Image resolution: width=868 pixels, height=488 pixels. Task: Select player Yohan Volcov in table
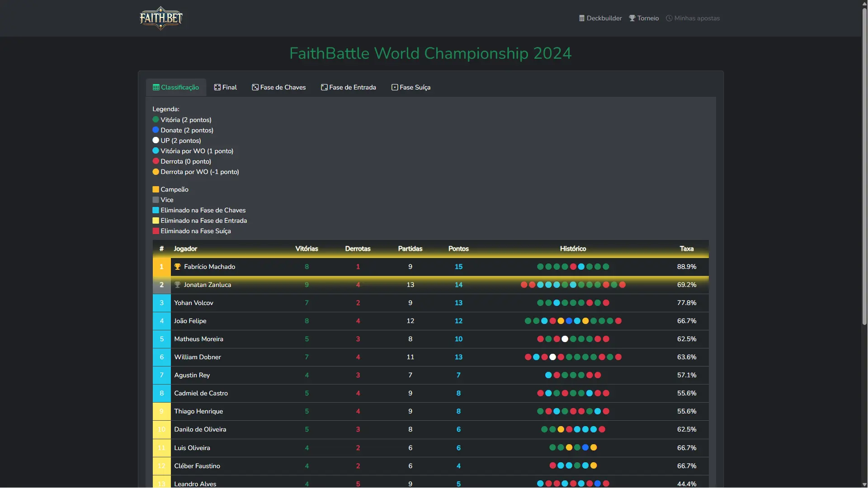(x=193, y=303)
